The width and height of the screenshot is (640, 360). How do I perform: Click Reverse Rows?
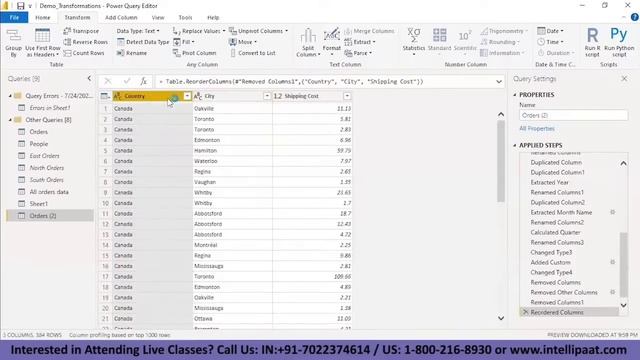[86, 42]
